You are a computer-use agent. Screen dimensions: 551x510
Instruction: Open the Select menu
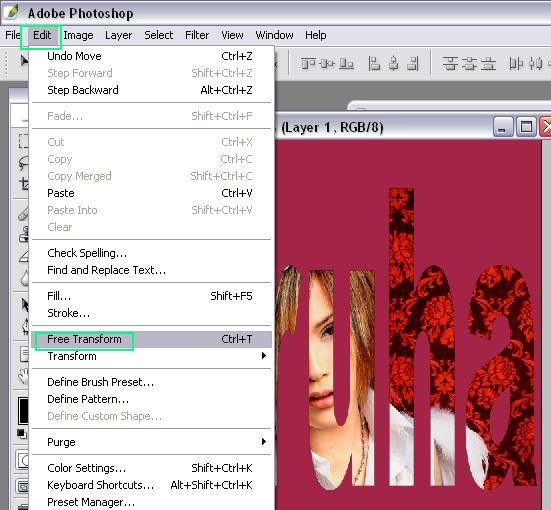tap(158, 35)
